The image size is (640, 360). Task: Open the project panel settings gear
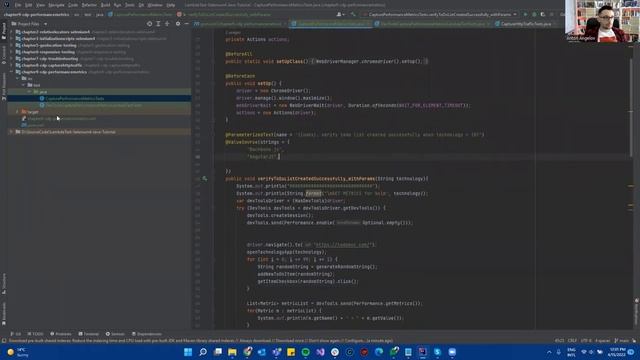(178, 24)
